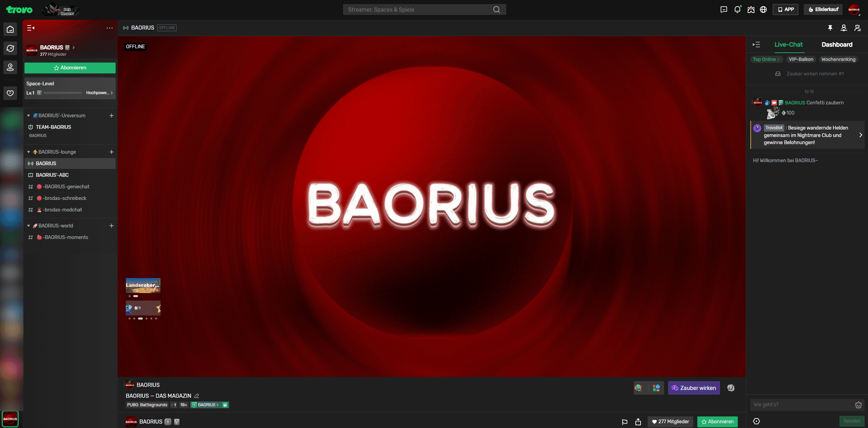Open the Top Online ranking
The image size is (868, 428).
(766, 59)
